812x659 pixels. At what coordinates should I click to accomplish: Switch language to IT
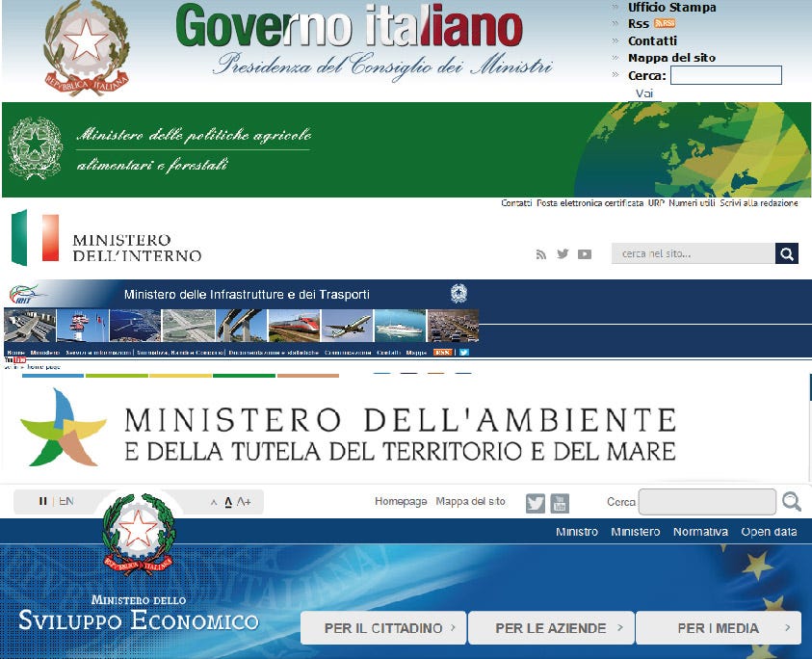click(43, 501)
